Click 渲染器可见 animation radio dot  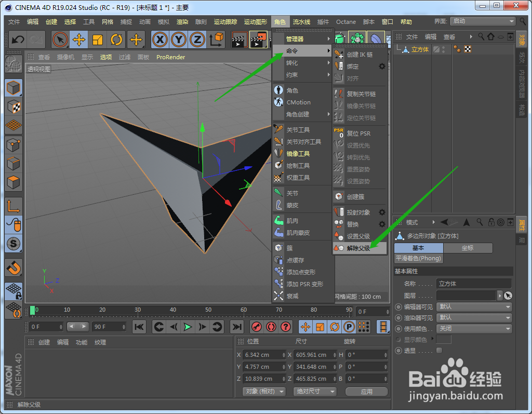398,318
